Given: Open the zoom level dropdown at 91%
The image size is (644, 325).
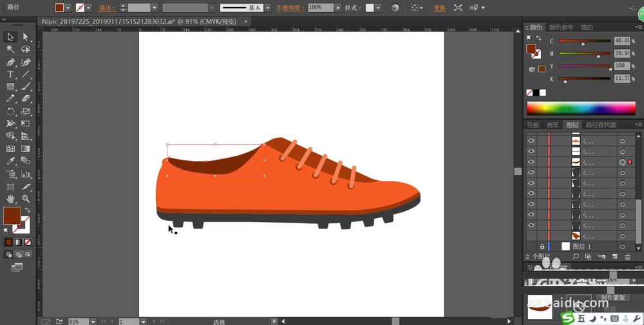Looking at the screenshot, I should coord(93,321).
